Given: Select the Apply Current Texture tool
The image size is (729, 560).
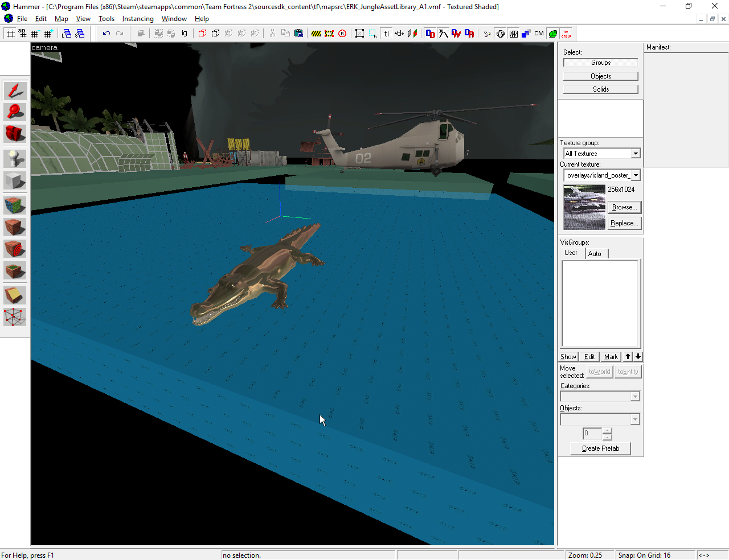Looking at the screenshot, I should pos(15,227).
